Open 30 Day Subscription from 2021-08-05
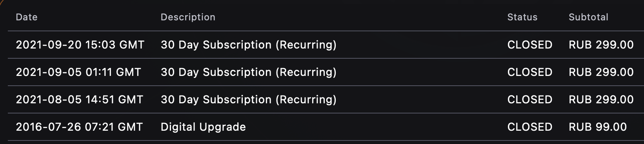 249,100
